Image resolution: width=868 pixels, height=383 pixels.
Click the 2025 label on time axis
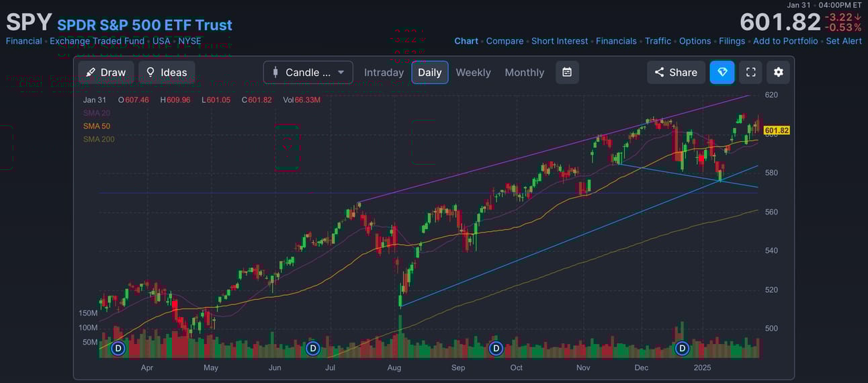[x=702, y=368]
